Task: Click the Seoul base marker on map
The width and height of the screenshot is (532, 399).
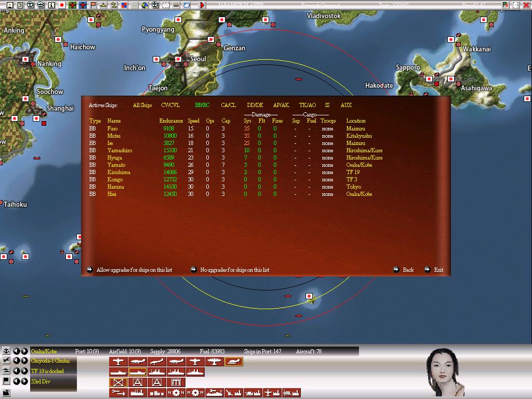Action: coord(178,59)
